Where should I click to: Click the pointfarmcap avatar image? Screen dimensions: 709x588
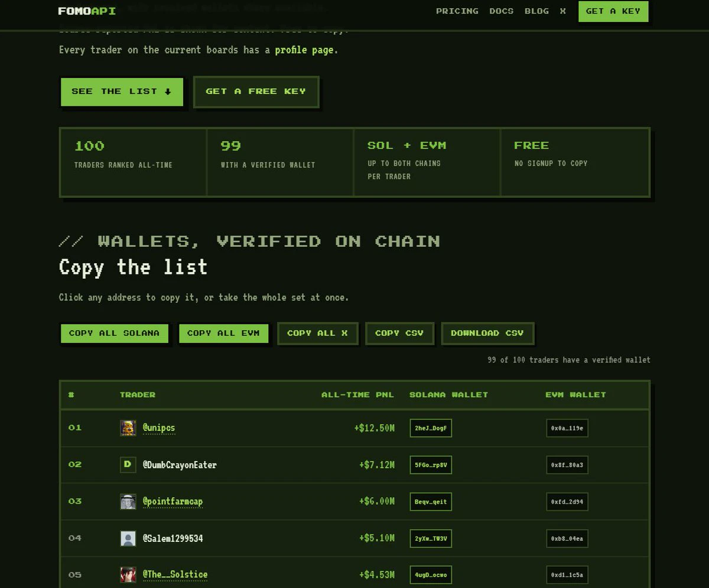click(x=128, y=502)
